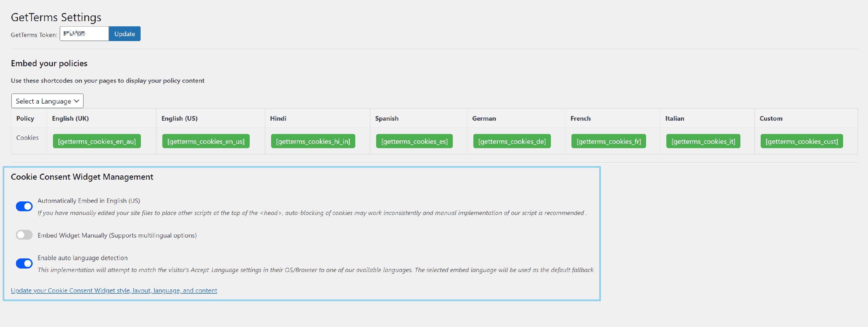The width and height of the screenshot is (868, 327).
Task: Click the getterms_cookies_cust shortcode button
Action: 801,141
